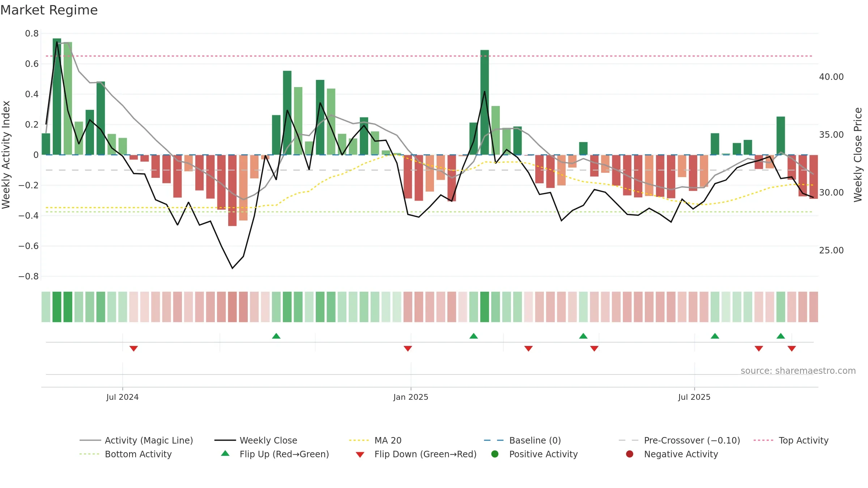
Task: Toggle the Top Activity legend entry
Action: 791,440
